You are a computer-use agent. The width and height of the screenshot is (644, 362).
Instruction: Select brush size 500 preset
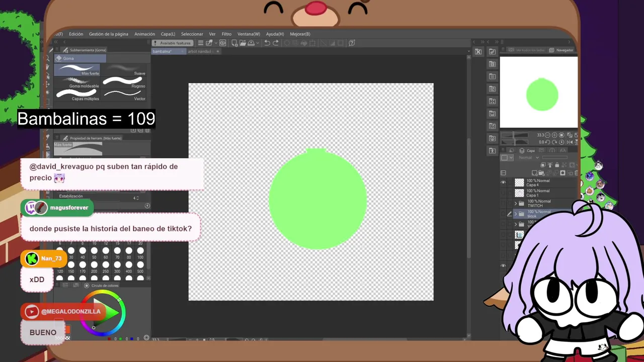coord(140,267)
